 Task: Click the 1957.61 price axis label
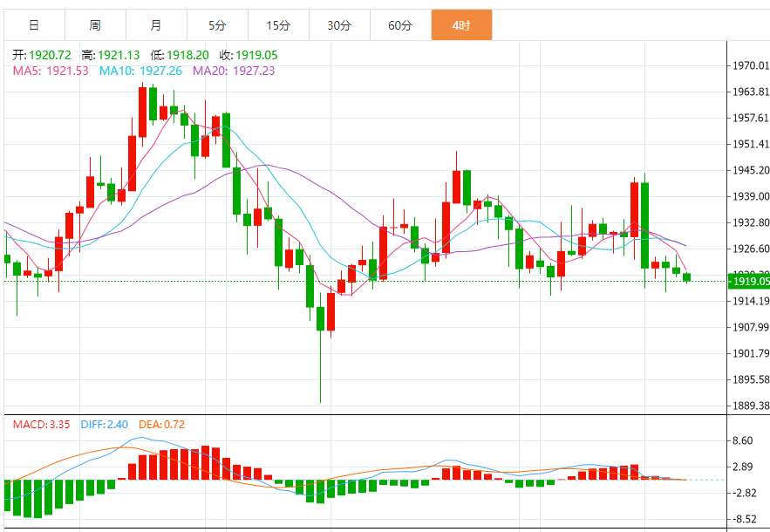[751, 118]
